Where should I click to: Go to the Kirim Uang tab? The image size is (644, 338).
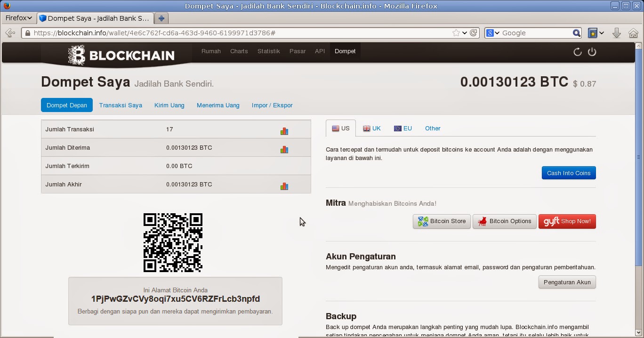coord(169,105)
